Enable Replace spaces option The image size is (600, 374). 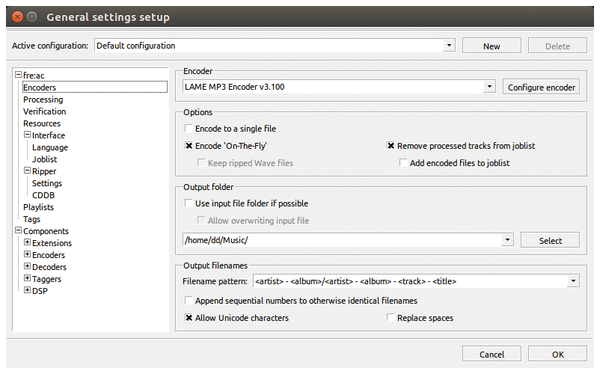tap(390, 317)
